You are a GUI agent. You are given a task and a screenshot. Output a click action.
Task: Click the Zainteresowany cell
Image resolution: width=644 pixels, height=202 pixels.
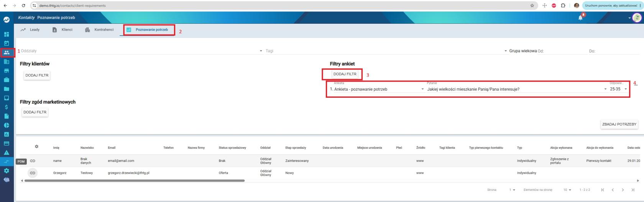pyautogui.click(x=297, y=161)
